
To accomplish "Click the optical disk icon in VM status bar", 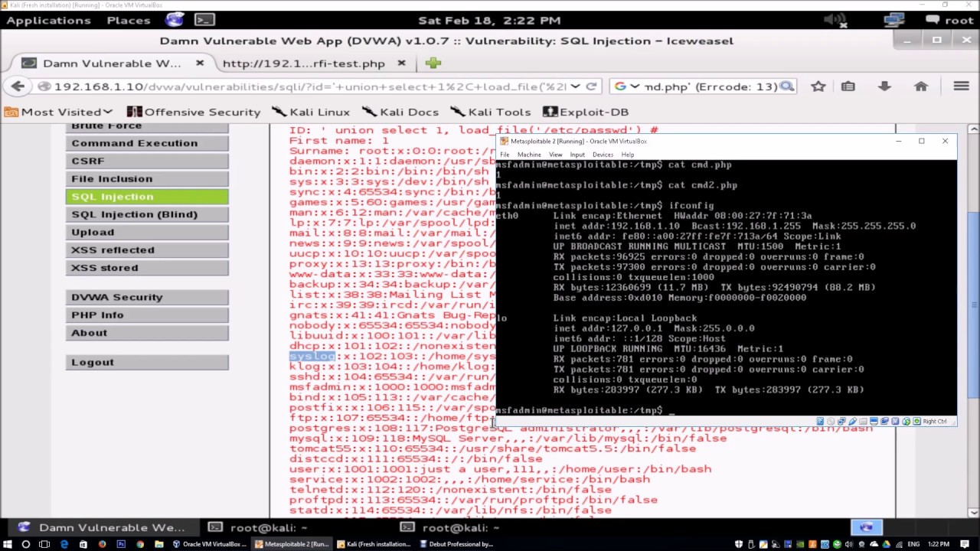I will (831, 422).
